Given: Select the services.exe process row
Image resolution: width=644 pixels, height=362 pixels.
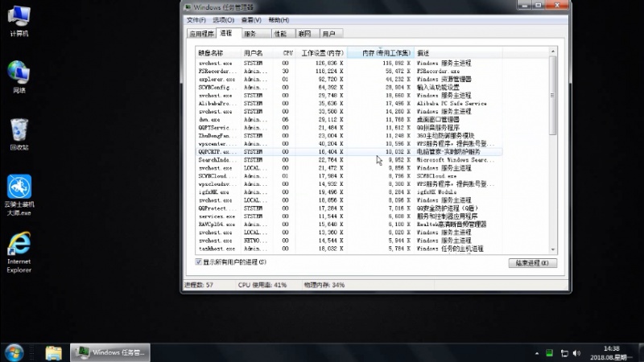Looking at the screenshot, I should tap(349, 216).
